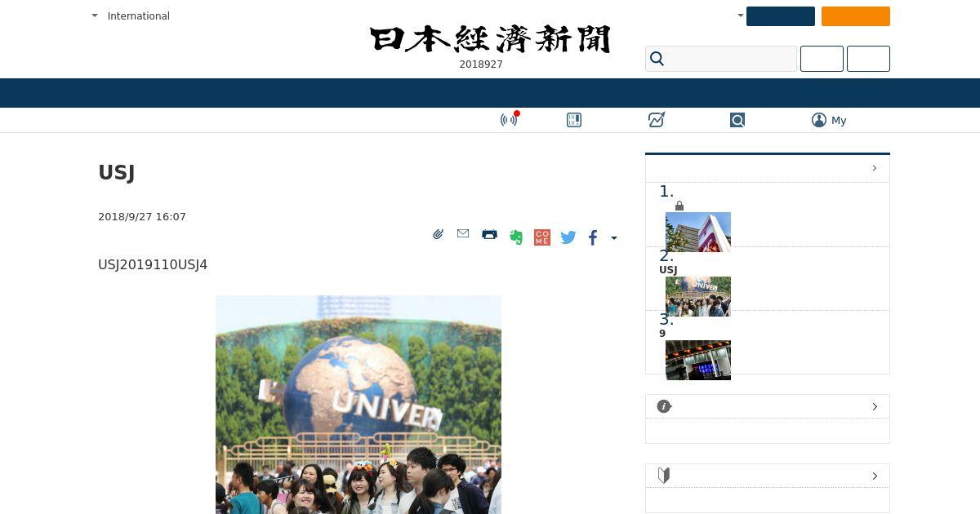Click the beginner shield icon
Screen dimensions: 980x514
(664, 475)
